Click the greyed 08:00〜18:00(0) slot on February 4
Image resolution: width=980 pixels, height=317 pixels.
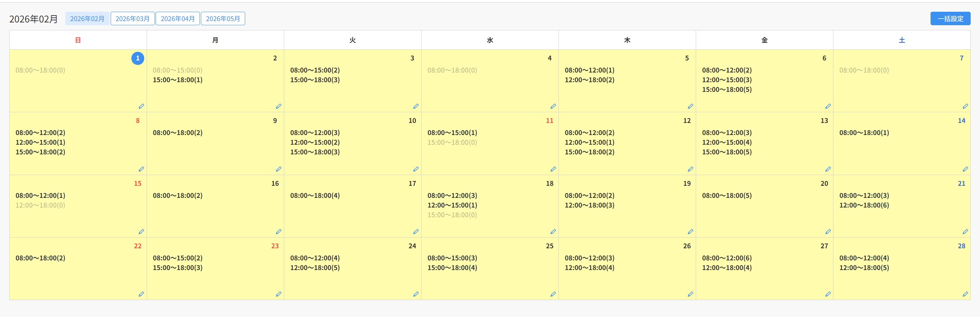pos(452,70)
